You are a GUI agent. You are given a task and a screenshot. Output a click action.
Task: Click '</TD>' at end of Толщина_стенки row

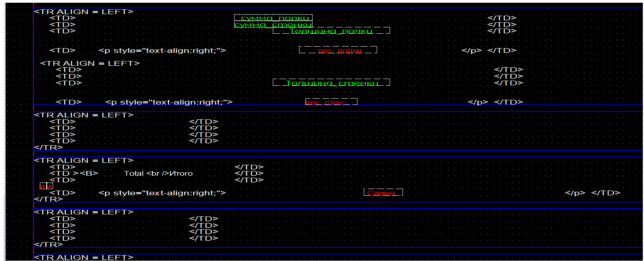pyautogui.click(x=508, y=83)
